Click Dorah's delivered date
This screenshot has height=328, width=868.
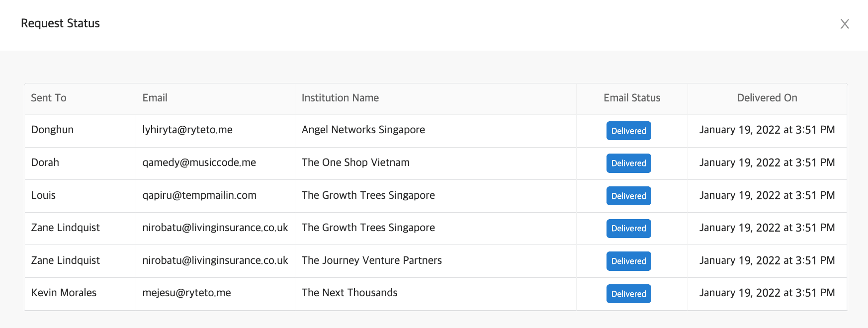click(x=767, y=163)
